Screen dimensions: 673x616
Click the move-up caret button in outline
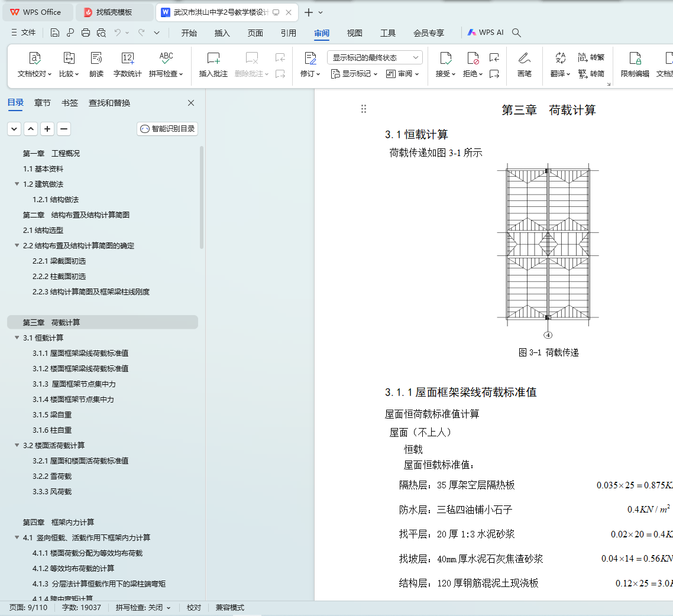point(31,129)
